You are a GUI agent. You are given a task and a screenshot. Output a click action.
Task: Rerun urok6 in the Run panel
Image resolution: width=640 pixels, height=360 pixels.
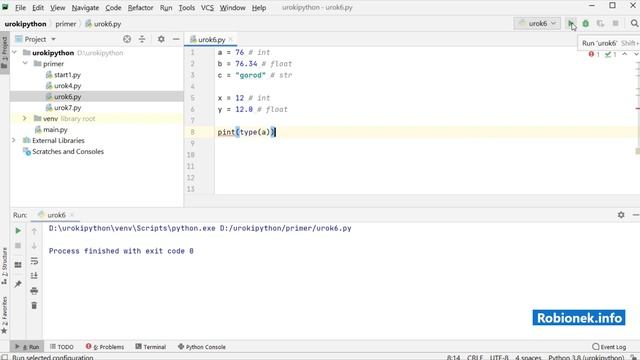click(x=18, y=231)
